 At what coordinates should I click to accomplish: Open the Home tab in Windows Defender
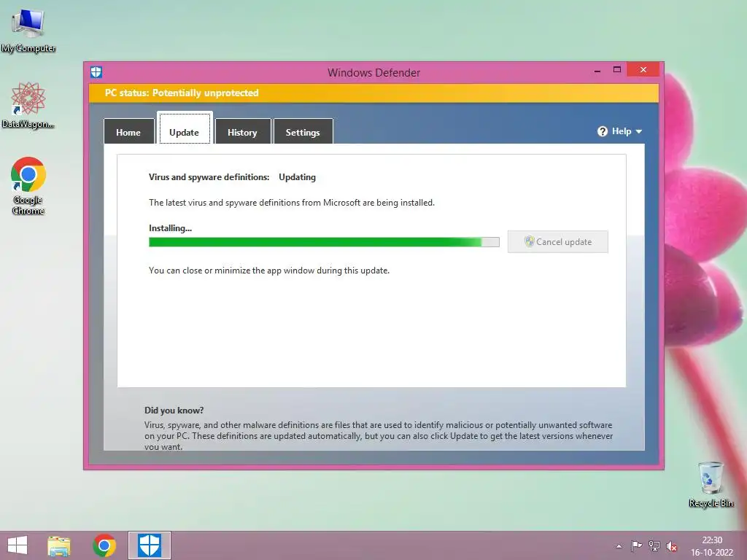[128, 131]
